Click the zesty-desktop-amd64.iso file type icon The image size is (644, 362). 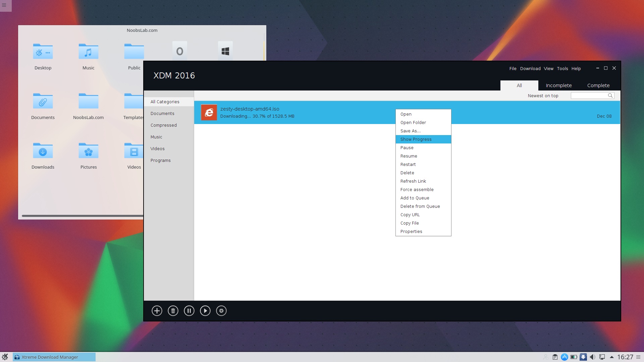209,112
